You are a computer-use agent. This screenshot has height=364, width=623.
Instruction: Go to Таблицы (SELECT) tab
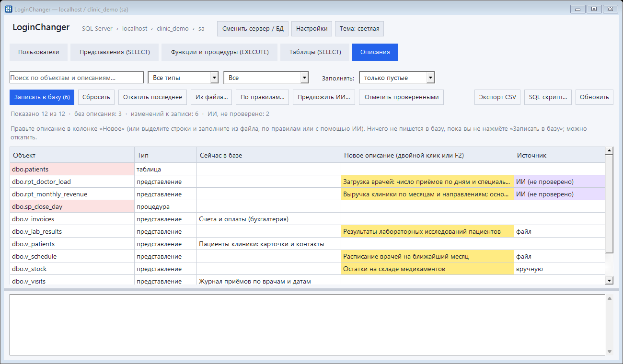315,52
